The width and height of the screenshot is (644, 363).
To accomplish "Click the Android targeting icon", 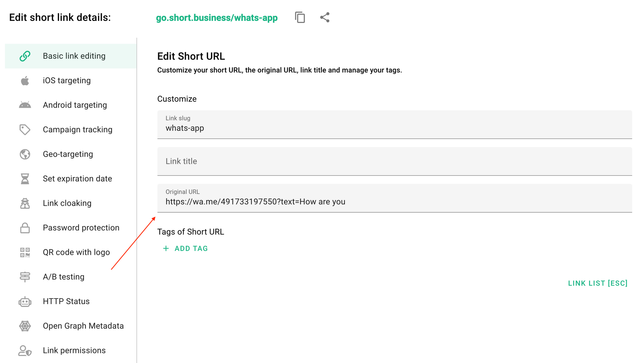I will tap(25, 105).
